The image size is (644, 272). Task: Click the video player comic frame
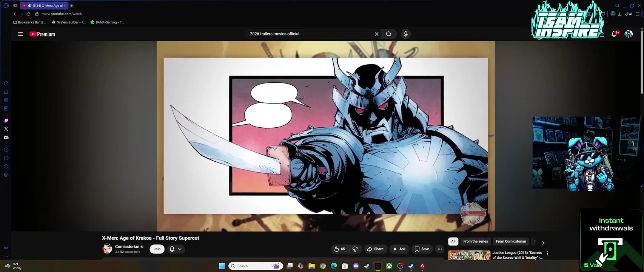325,136
